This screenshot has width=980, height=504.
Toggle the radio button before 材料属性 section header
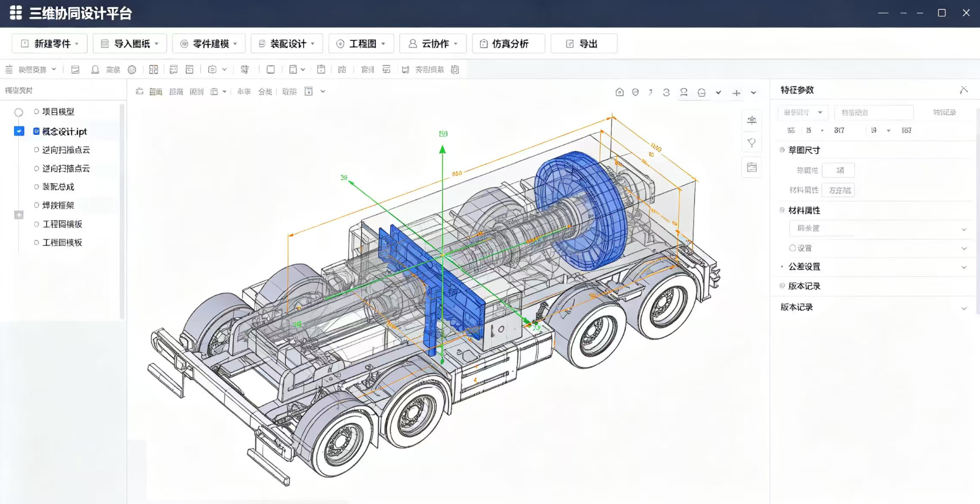click(782, 210)
